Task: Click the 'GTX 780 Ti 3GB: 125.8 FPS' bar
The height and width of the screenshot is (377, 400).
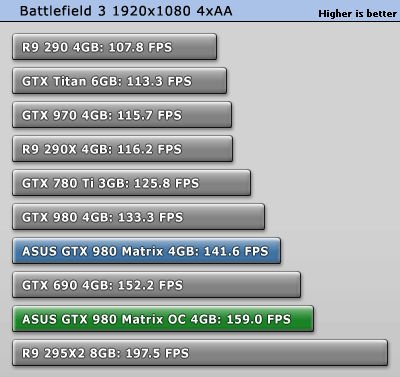Action: 132,183
